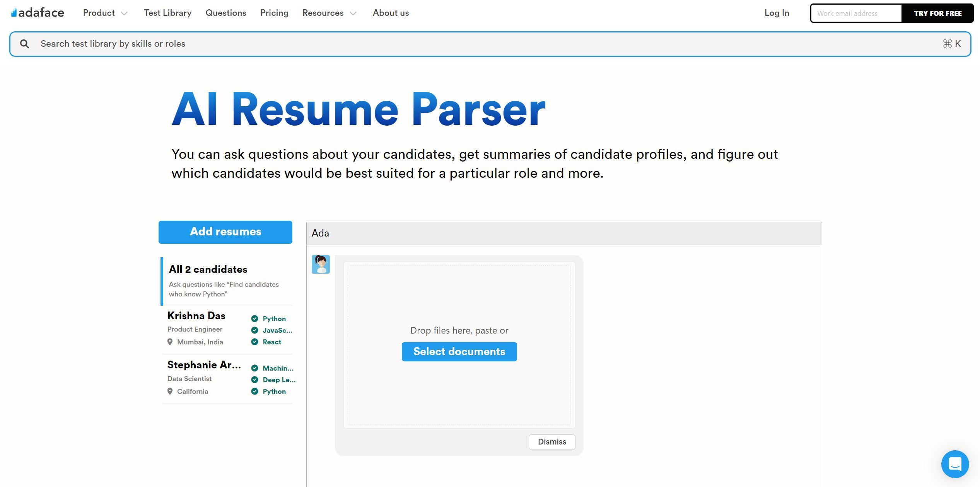980x487 pixels.
Task: Expand the Product dropdown menu
Action: [105, 12]
